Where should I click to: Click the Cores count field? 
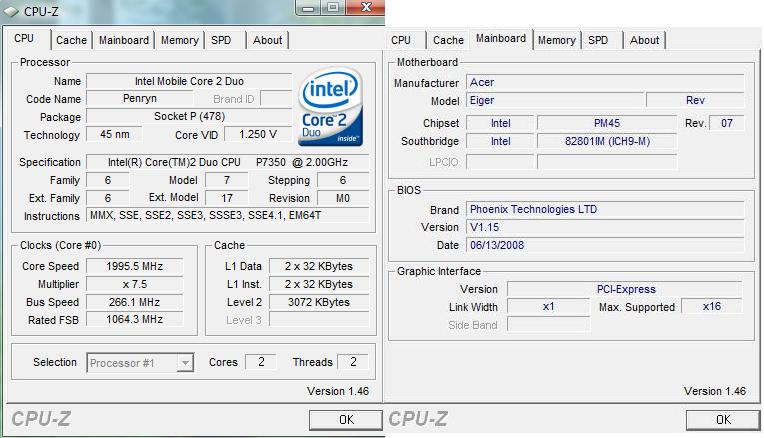click(261, 362)
